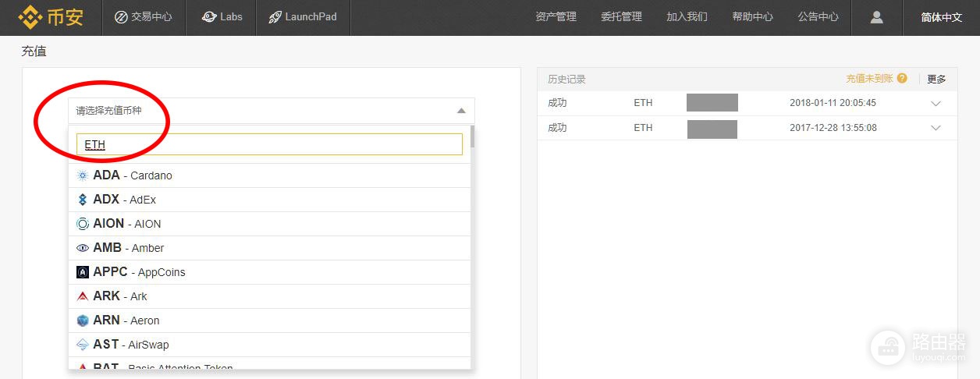Click the 充值未到账 deposit not arrived link
The image size is (980, 379).
tap(870, 79)
